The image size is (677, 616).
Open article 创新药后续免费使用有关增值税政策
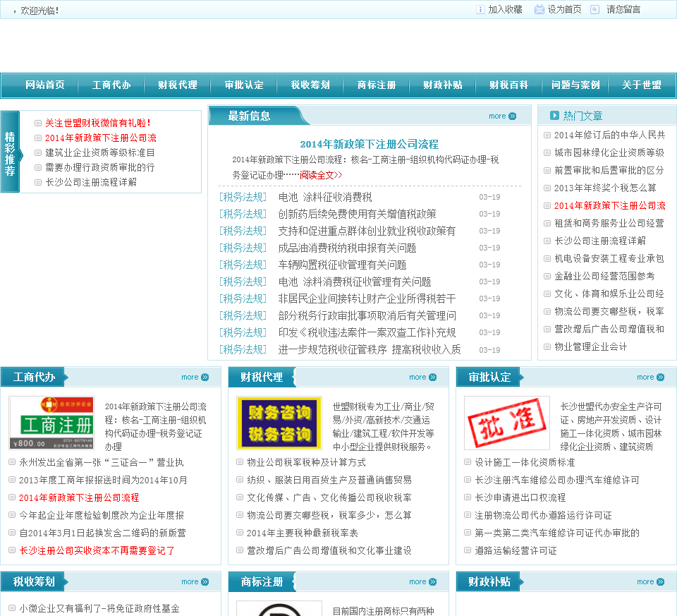tap(357, 215)
